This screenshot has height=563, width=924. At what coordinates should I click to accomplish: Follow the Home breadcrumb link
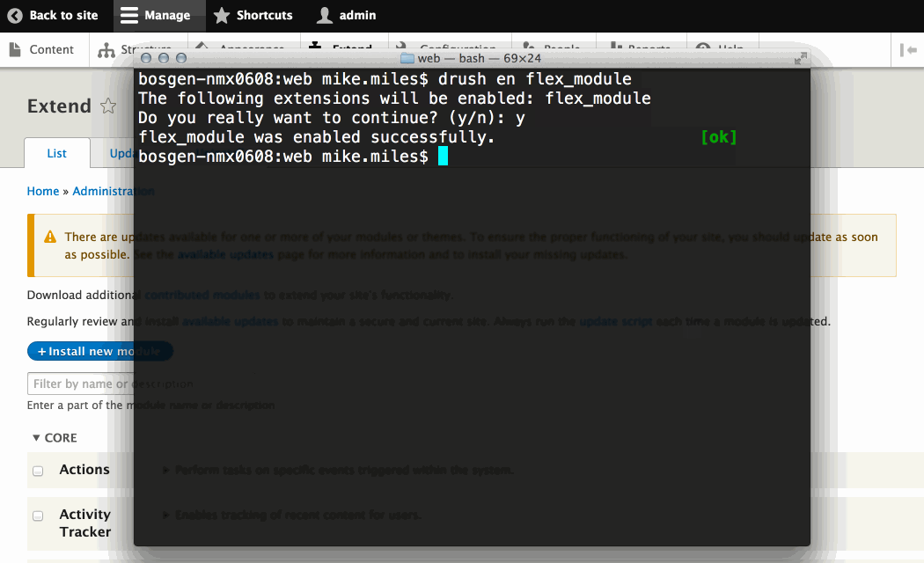pos(43,192)
